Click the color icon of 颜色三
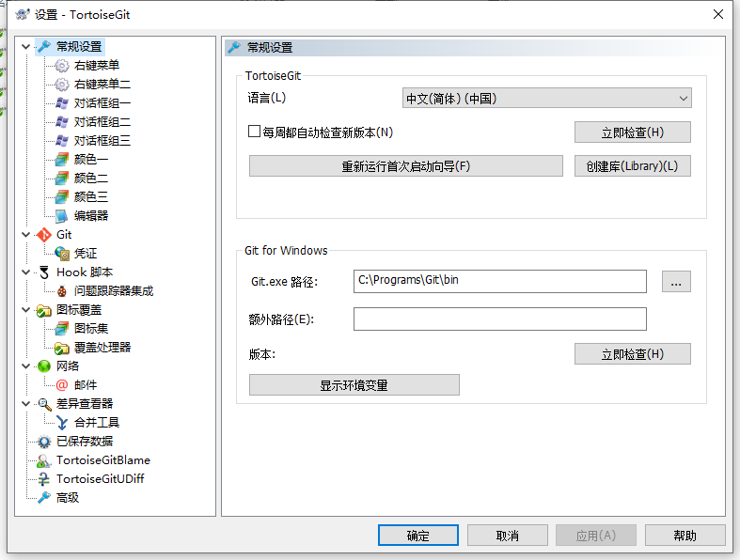 pos(62,196)
